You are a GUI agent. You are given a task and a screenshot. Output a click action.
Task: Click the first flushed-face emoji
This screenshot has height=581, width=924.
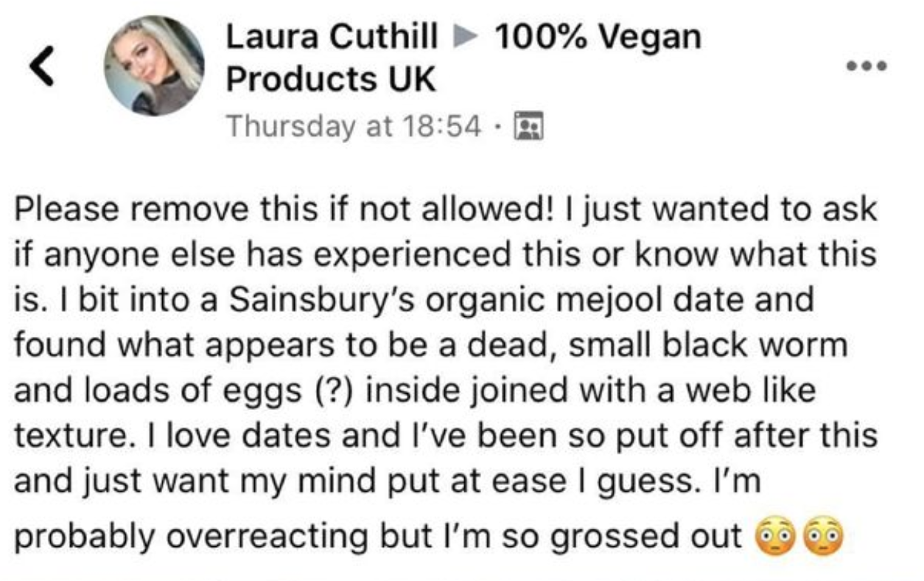776,535
